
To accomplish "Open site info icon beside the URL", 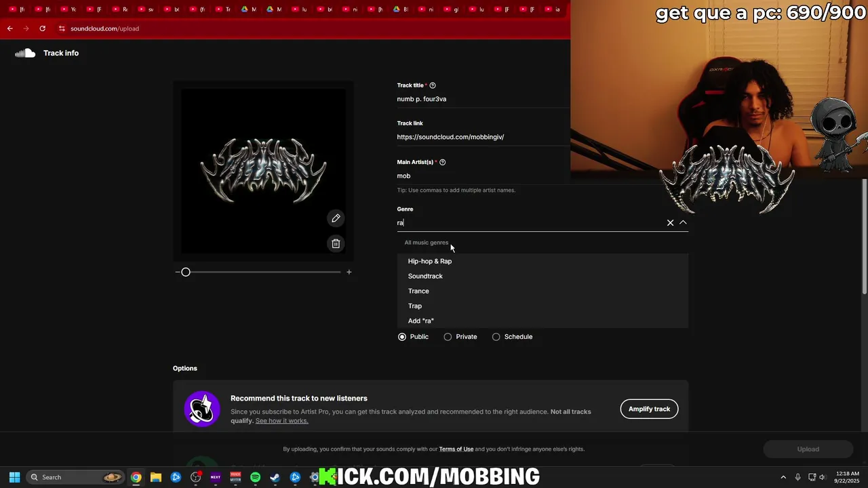I will [62, 28].
